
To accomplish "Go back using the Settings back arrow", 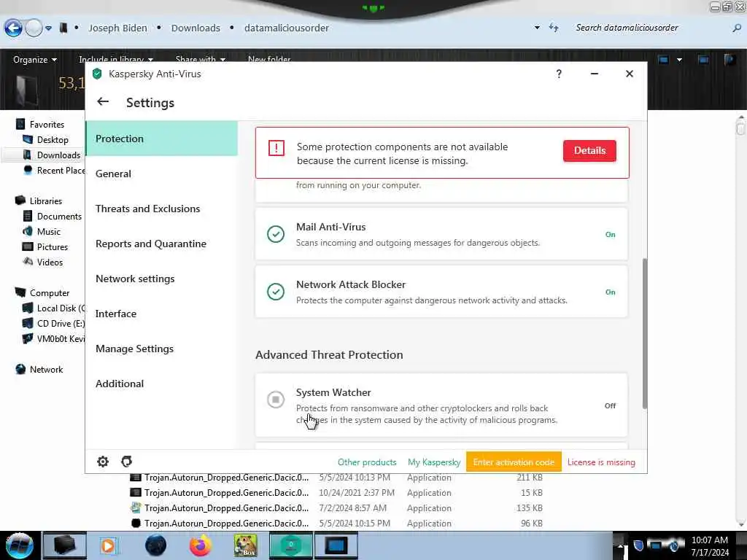I will point(102,102).
